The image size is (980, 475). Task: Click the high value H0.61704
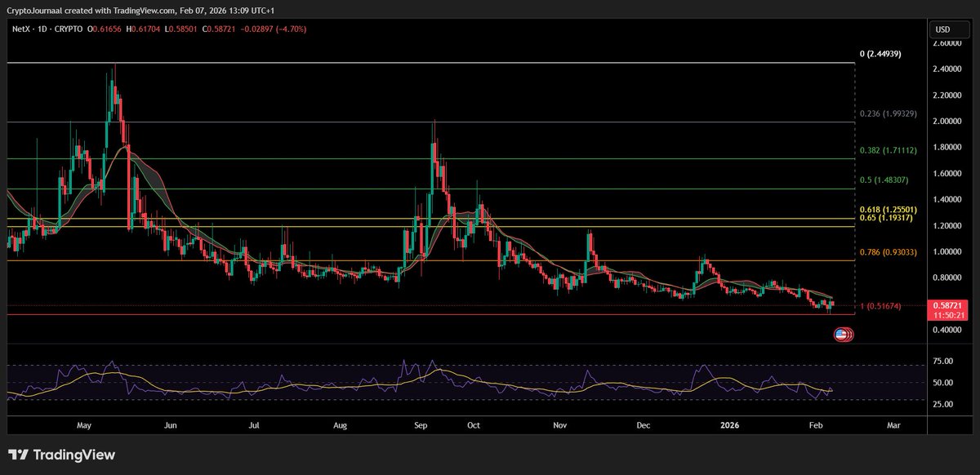point(142,29)
